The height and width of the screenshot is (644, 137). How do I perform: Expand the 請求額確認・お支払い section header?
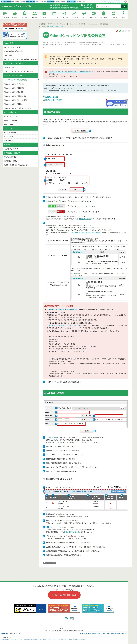pos(20,153)
